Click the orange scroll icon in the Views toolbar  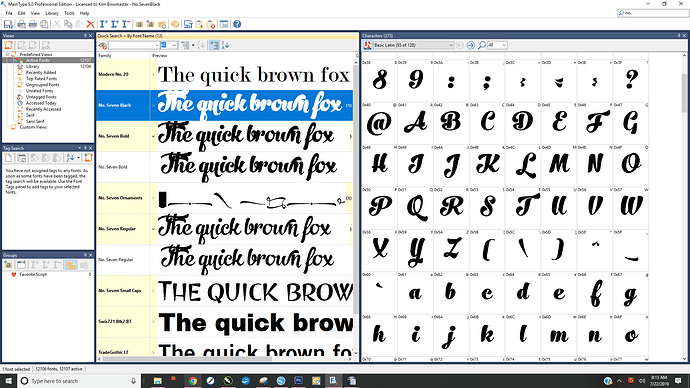(8, 45)
